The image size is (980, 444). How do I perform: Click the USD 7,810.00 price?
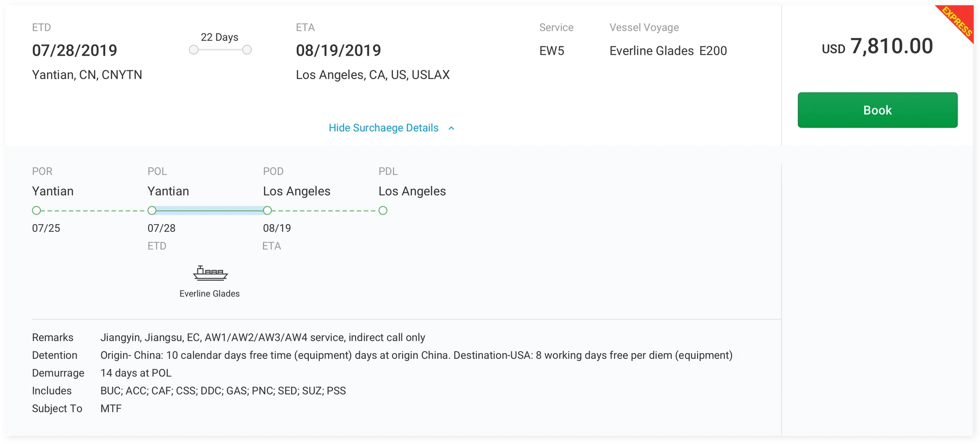click(x=877, y=47)
